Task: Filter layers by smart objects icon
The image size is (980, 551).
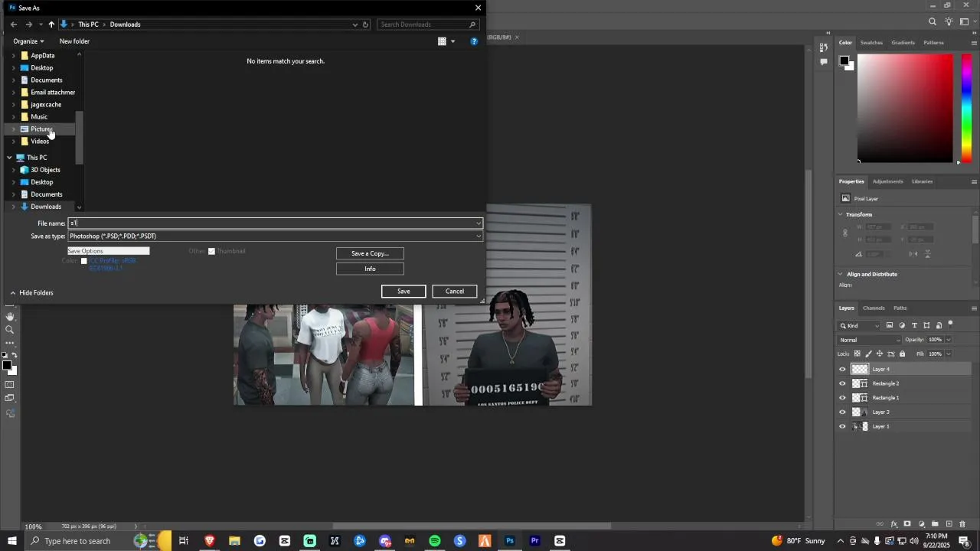Action: point(939,325)
